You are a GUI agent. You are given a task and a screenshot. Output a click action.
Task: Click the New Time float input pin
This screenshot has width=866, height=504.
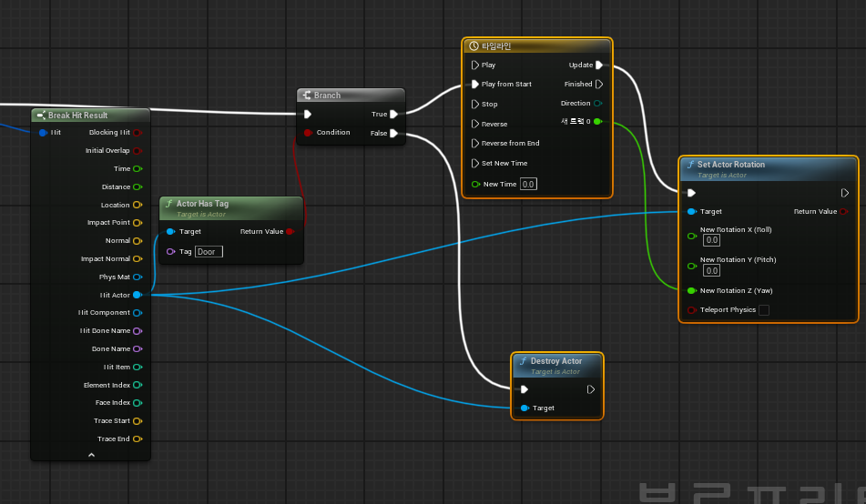475,185
